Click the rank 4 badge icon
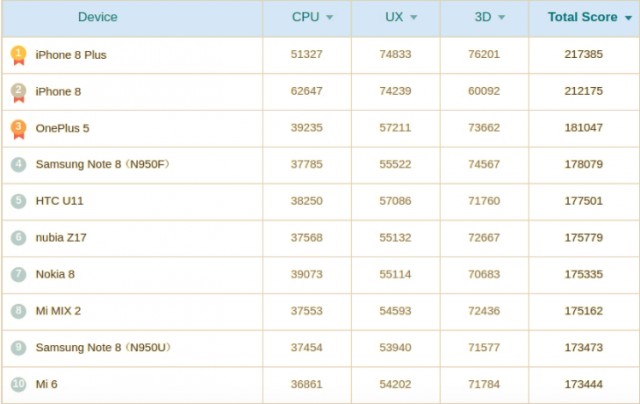 (x=18, y=164)
